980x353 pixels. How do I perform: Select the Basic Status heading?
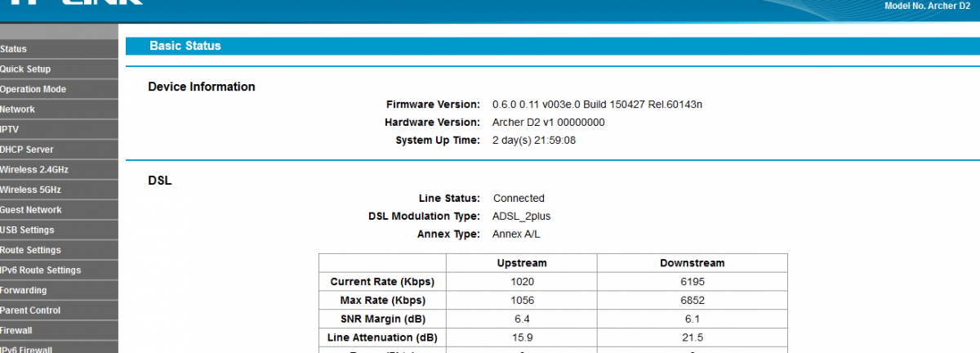point(185,47)
